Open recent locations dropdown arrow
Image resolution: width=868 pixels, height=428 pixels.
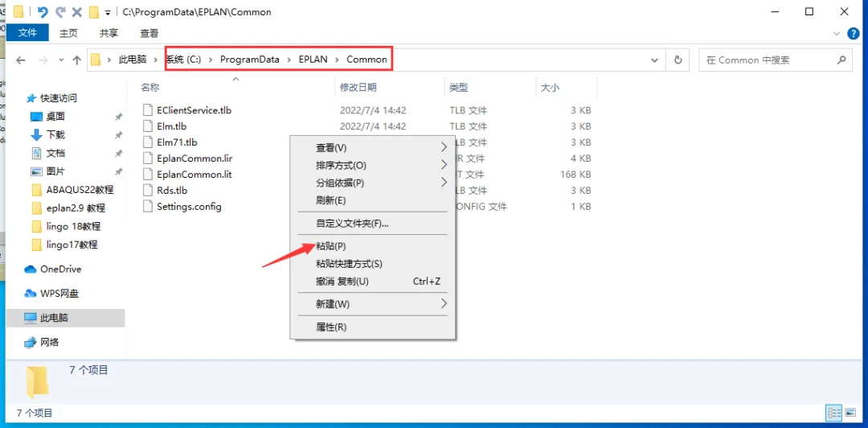pyautogui.click(x=61, y=60)
